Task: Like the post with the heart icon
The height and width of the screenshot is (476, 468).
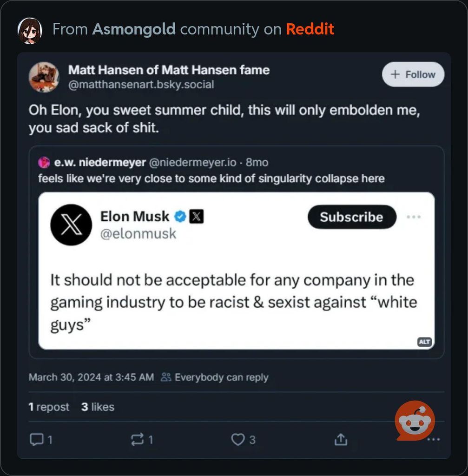Action: tap(237, 439)
